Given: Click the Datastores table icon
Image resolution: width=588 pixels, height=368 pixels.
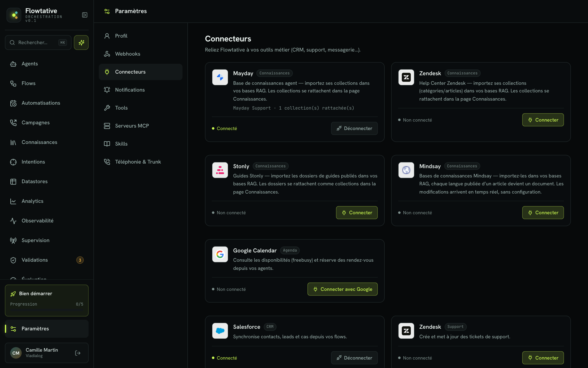Looking at the screenshot, I should pos(13,182).
